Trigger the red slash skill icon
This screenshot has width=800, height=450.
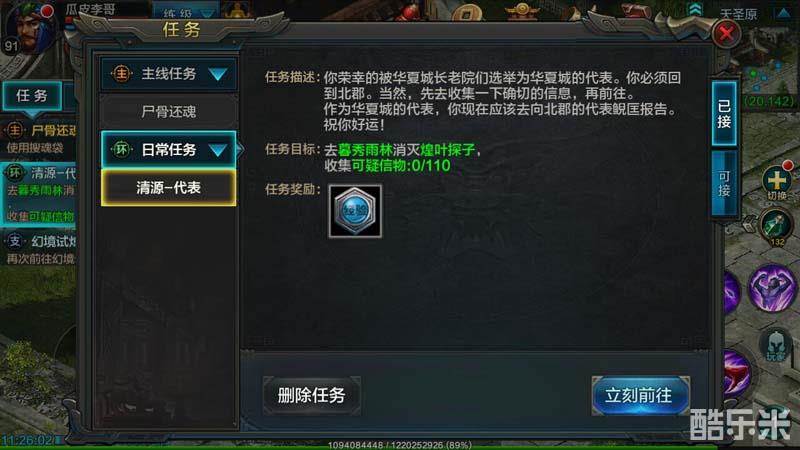pyautogui.click(x=736, y=375)
